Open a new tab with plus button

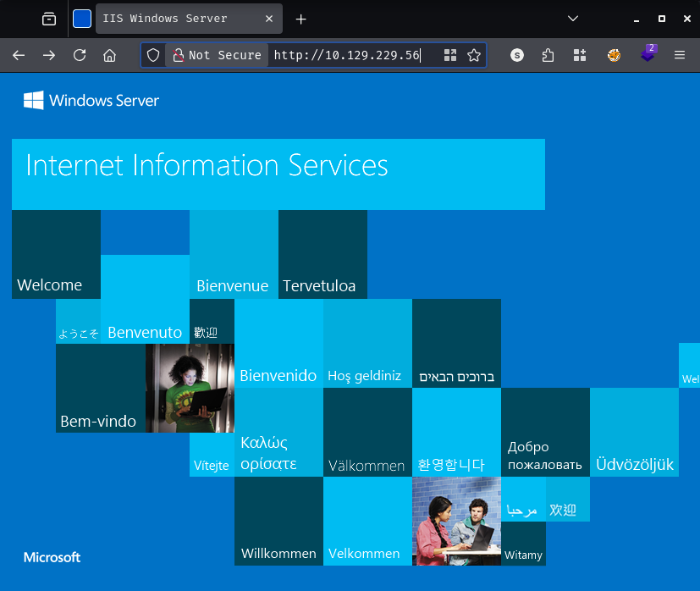click(x=300, y=19)
